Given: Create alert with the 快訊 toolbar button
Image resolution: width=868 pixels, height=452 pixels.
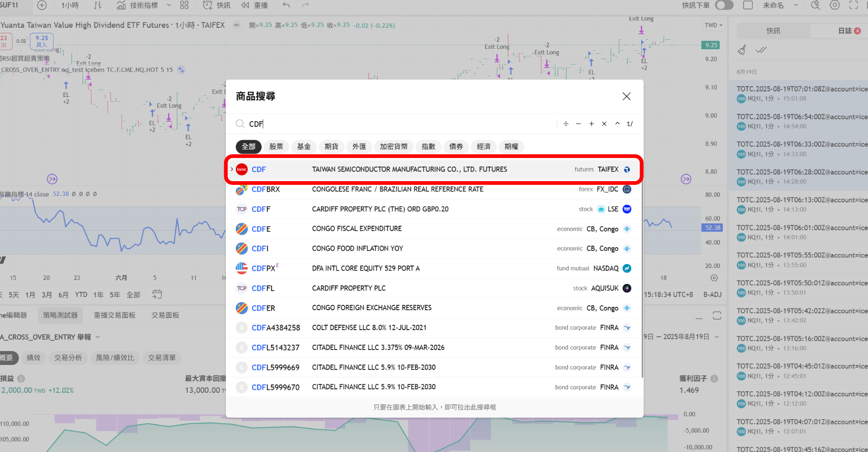Looking at the screenshot, I should click(217, 5).
